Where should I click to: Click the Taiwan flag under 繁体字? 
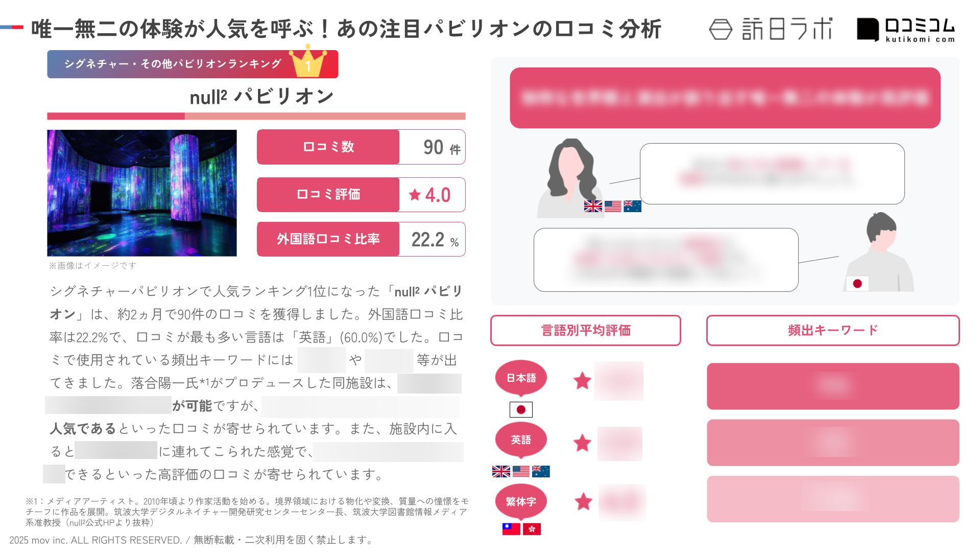pos(511,529)
